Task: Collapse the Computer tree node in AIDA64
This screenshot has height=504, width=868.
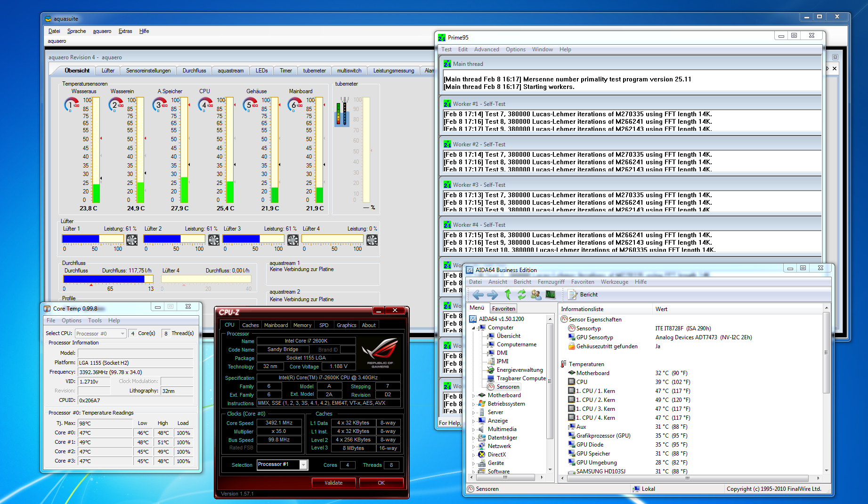Action: point(474,328)
